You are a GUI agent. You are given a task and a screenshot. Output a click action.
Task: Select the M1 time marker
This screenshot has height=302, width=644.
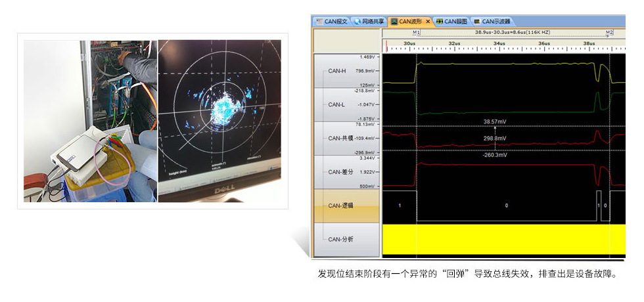pyautogui.click(x=416, y=32)
